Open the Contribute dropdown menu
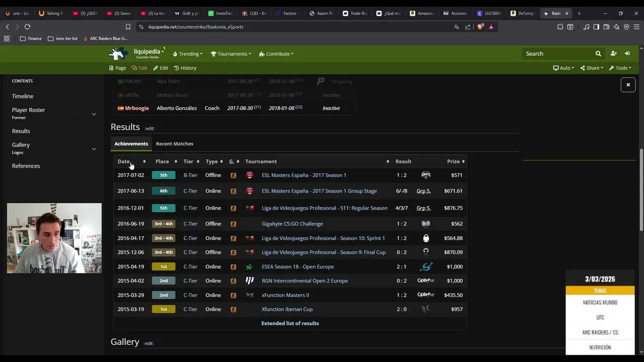The width and height of the screenshot is (644, 362). tap(276, 54)
